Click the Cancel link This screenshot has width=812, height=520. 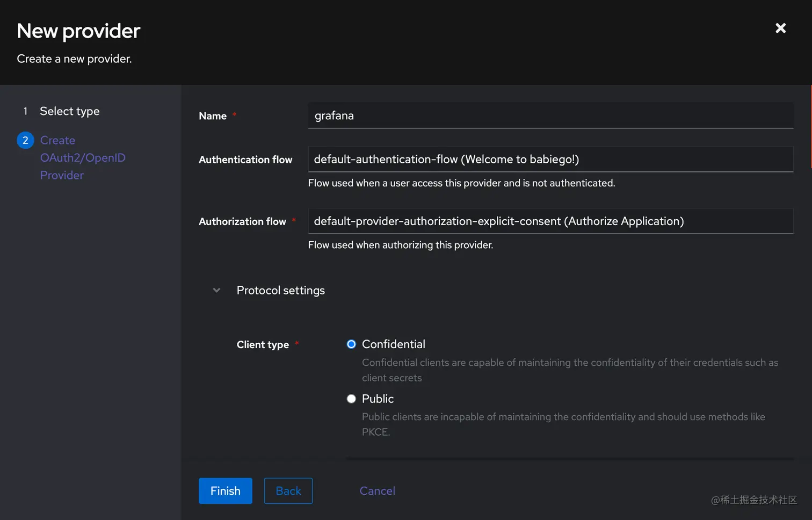click(377, 491)
